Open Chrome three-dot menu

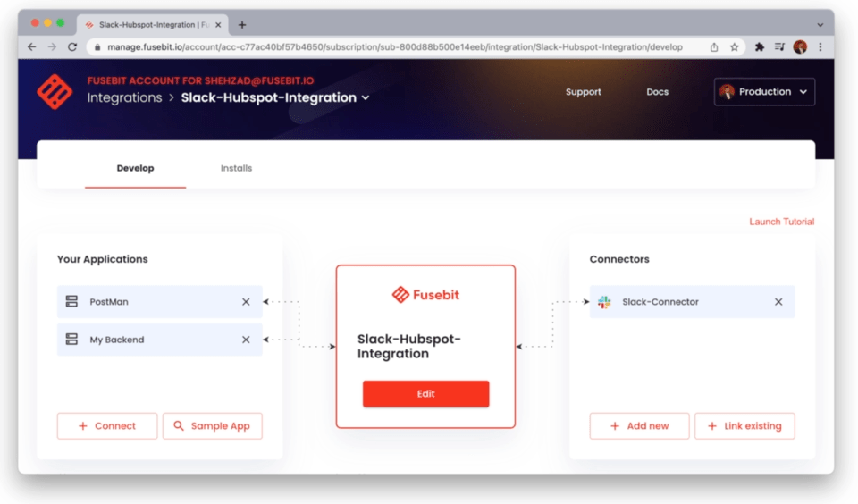(x=820, y=47)
